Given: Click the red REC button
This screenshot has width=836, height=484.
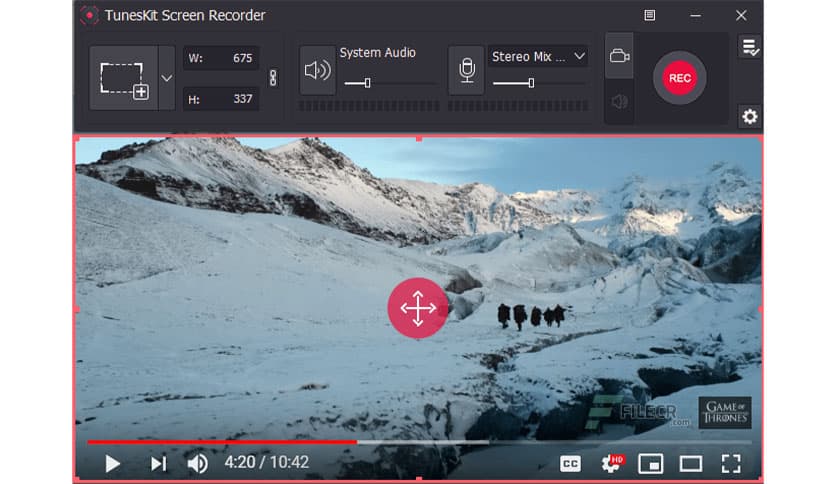Looking at the screenshot, I should click(679, 78).
